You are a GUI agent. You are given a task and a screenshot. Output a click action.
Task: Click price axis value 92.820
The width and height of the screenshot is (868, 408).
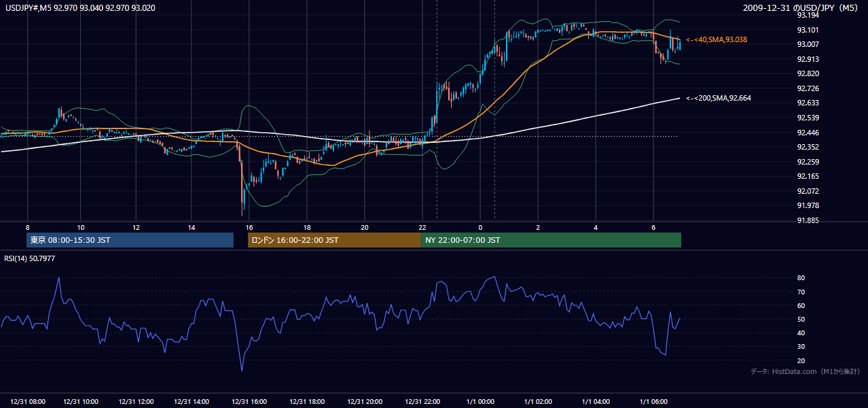(x=808, y=74)
